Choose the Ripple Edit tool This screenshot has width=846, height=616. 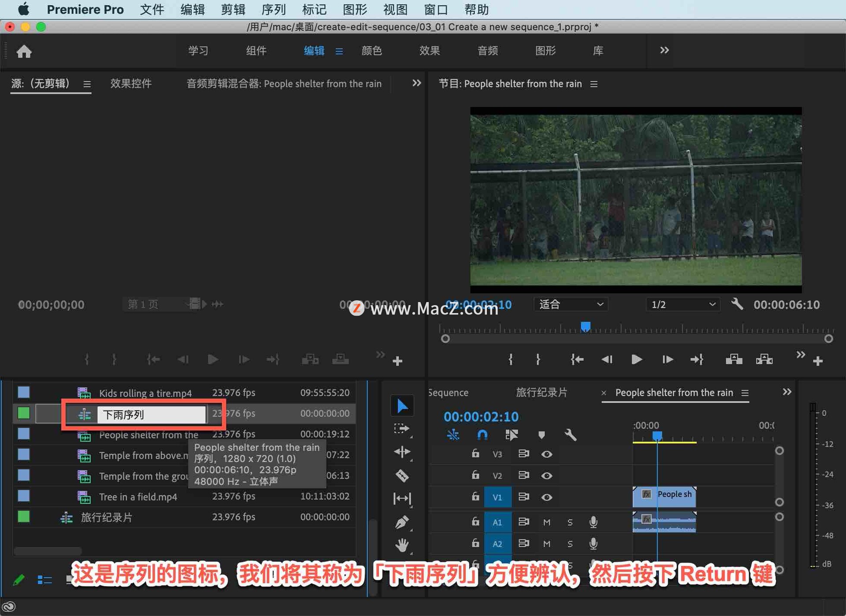(x=402, y=452)
